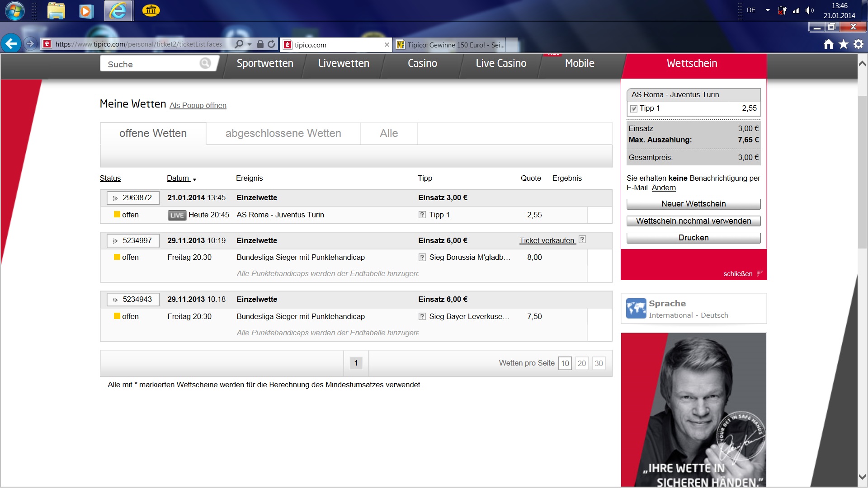Click the Neuer Wettschein button

click(693, 204)
